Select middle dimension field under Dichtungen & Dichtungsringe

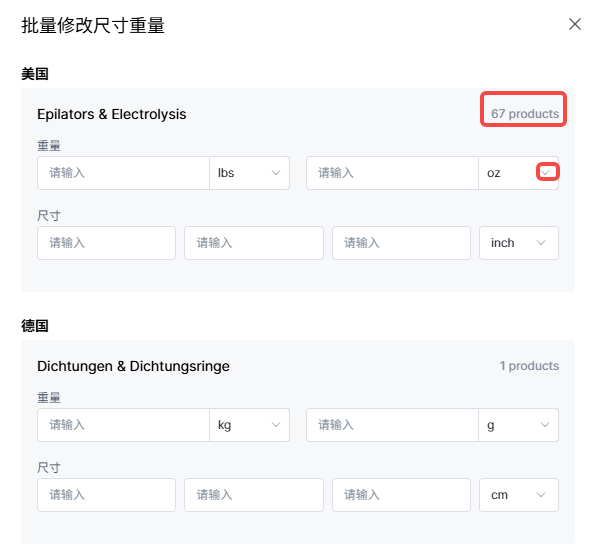(254, 495)
